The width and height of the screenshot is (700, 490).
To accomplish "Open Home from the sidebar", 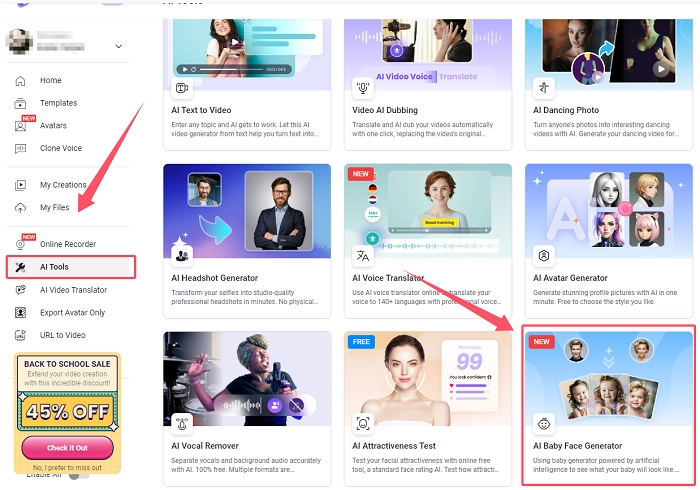I will [x=50, y=80].
